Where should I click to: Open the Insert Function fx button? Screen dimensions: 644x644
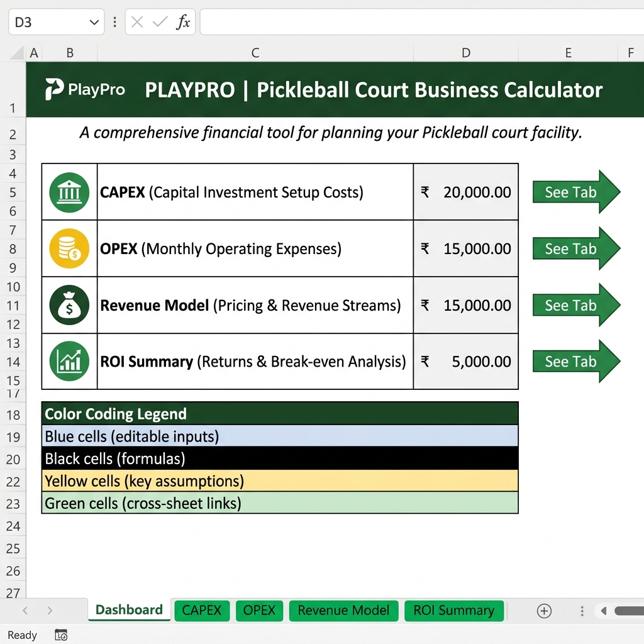[183, 22]
